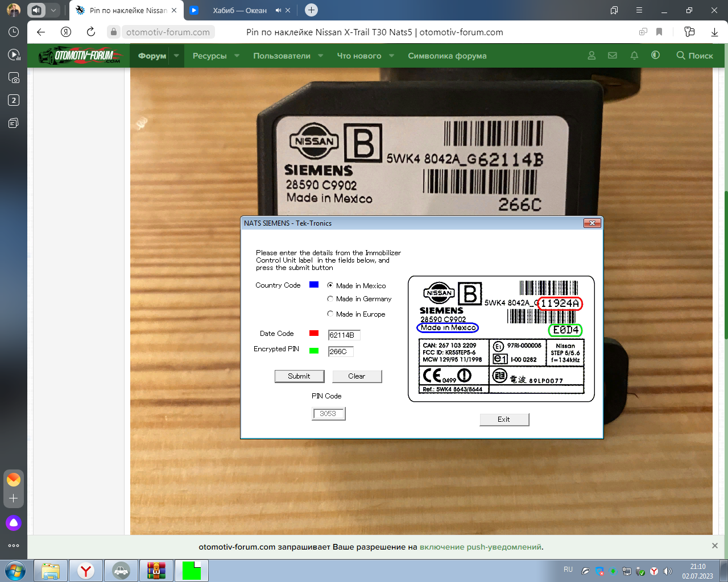Viewport: 728px width, 582px height.
Task: Expand the Ресурсы dropdown arrow
Action: (237, 56)
